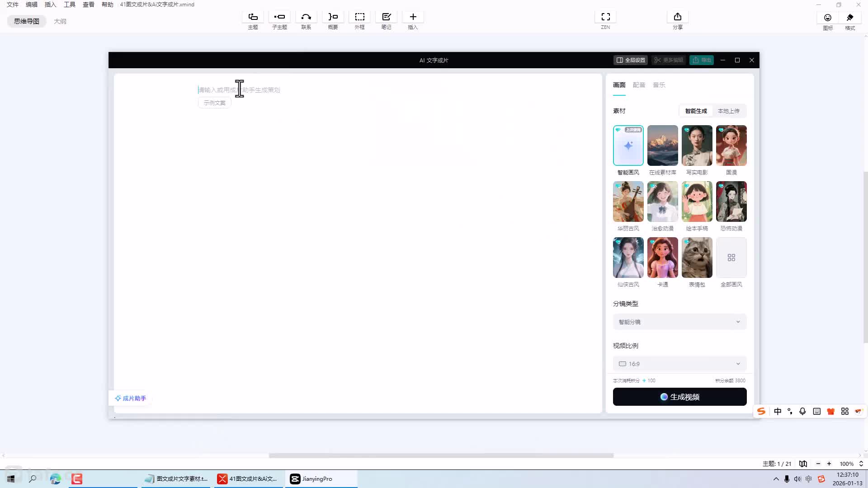
Task: Open the 格式 format panel
Action: (850, 18)
